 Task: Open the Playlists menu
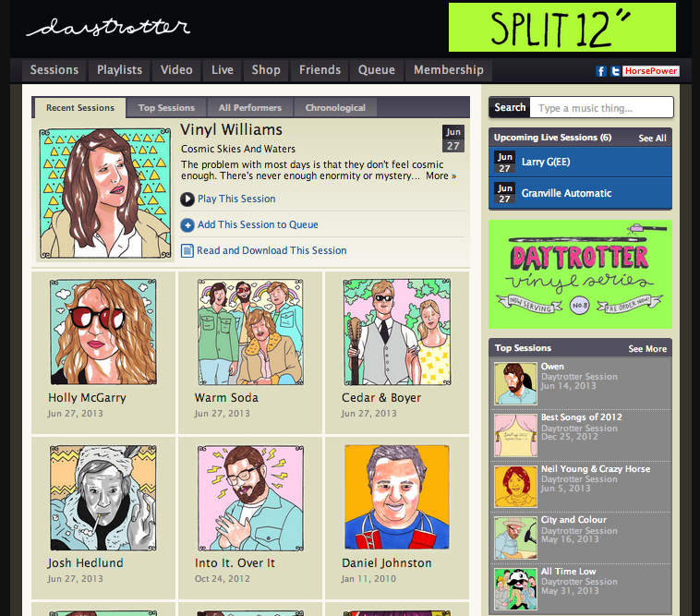tap(119, 70)
